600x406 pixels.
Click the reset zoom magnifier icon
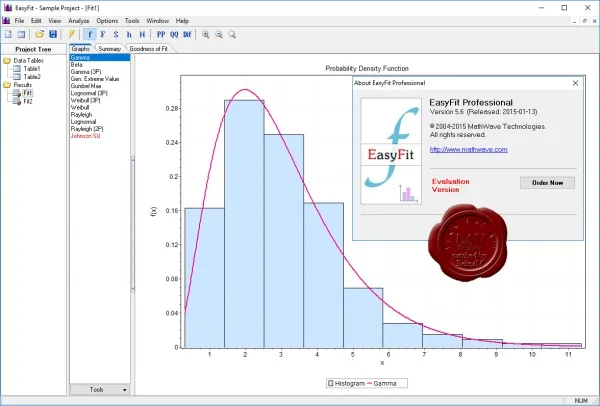[232, 34]
